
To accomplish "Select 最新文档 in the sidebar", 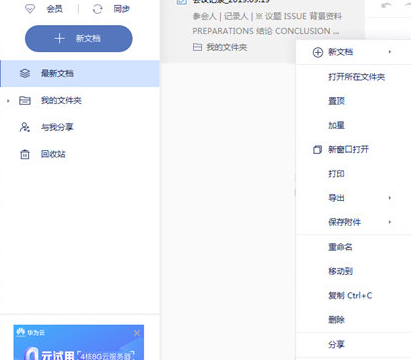I will (x=80, y=73).
